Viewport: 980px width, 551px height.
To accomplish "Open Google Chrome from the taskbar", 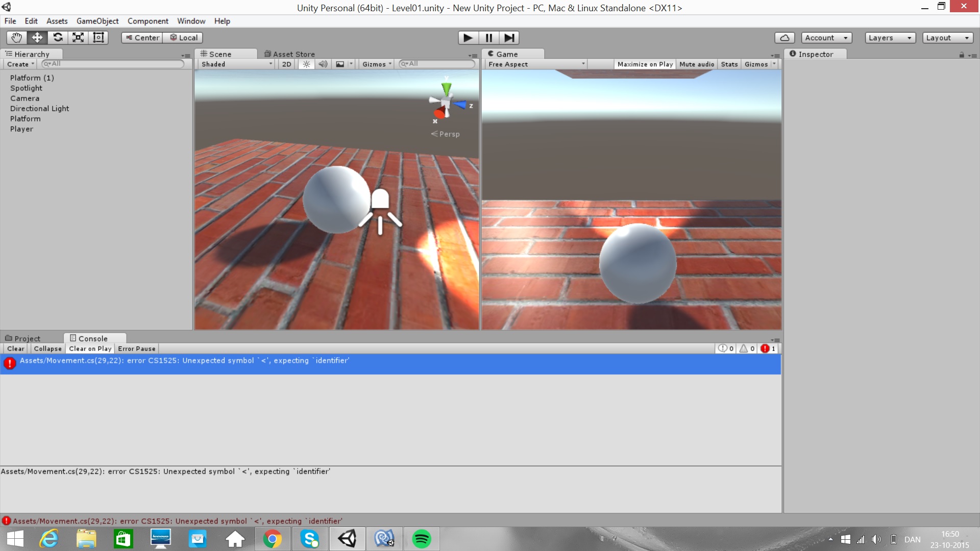I will (273, 539).
